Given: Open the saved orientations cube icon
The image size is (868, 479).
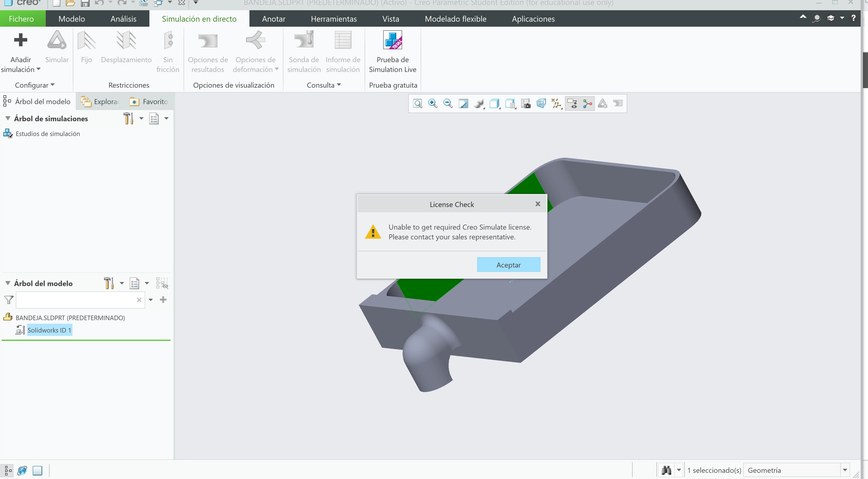Looking at the screenshot, I should coord(494,103).
